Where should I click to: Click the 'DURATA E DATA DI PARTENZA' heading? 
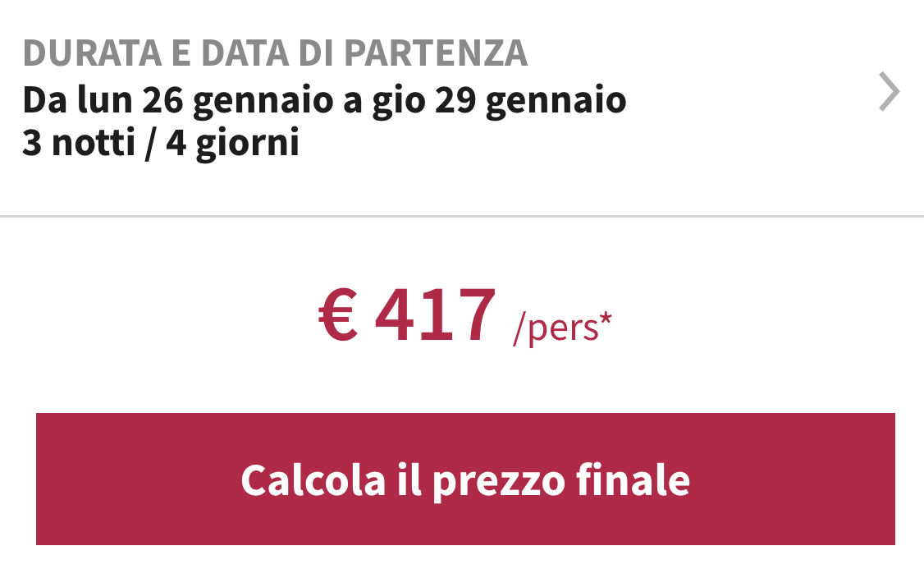[275, 53]
